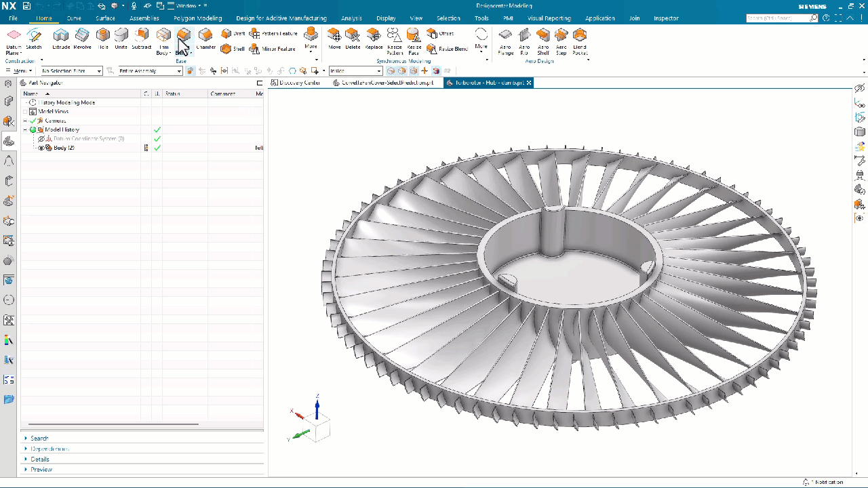Switch to the Assemblies ribbon tab
Screen dimensions: 868x488
click(144, 18)
